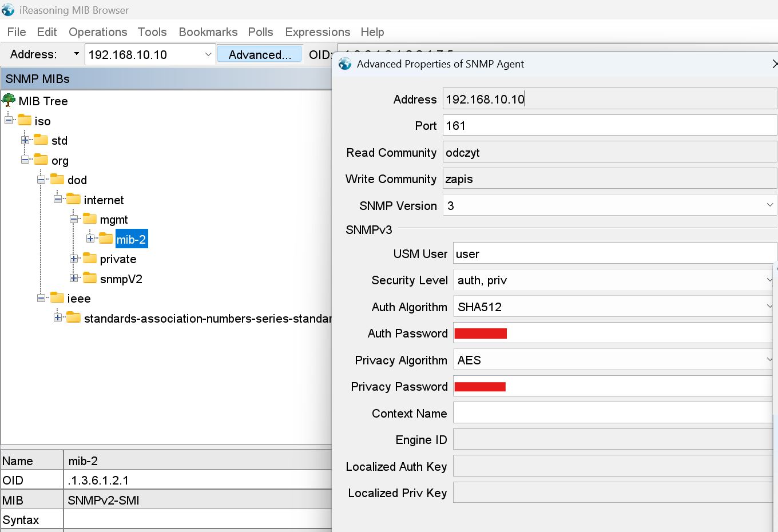Select the mib-2 tree label
778x532 pixels.
[132, 239]
